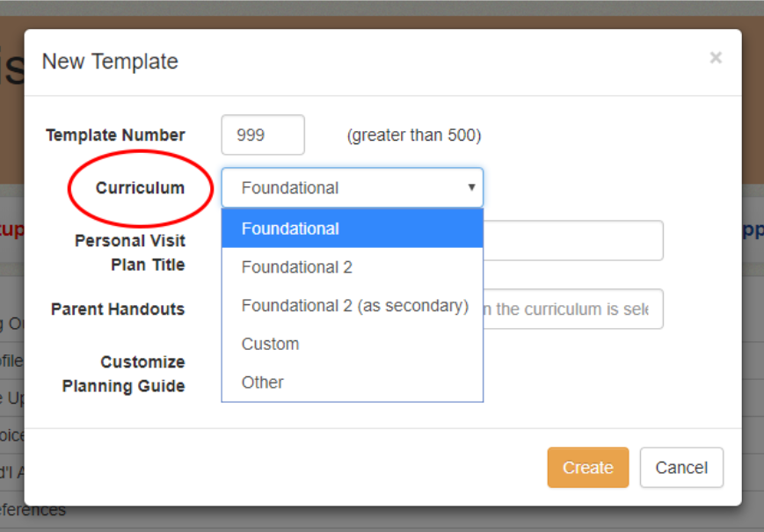Click the partially hidden References row behind dialog
This screenshot has height=532, width=764.
click(33, 510)
